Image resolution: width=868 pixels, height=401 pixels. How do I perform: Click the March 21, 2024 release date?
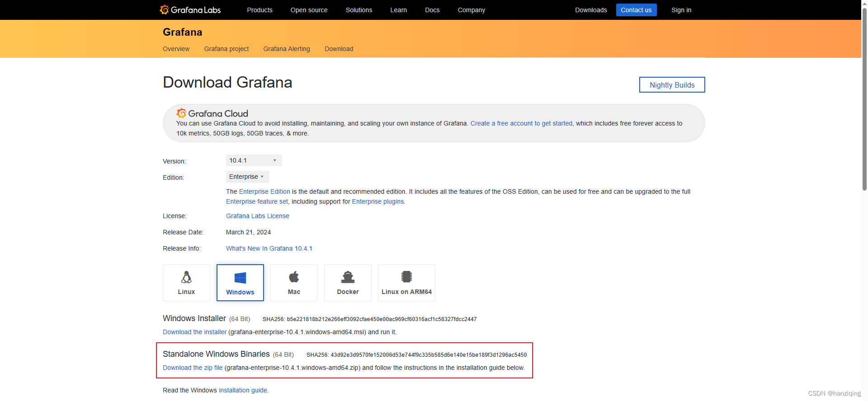pos(248,232)
